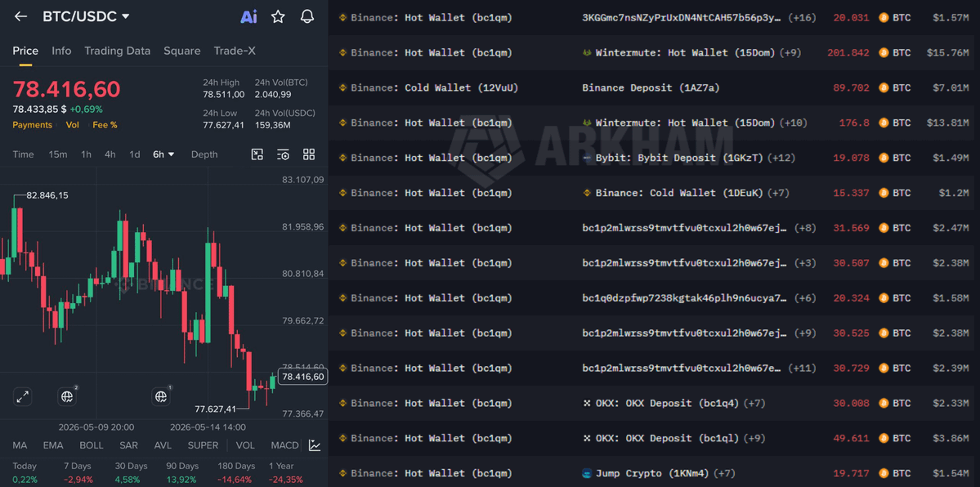980x487 pixels.
Task: Select the 1d chart interval
Action: 134,154
